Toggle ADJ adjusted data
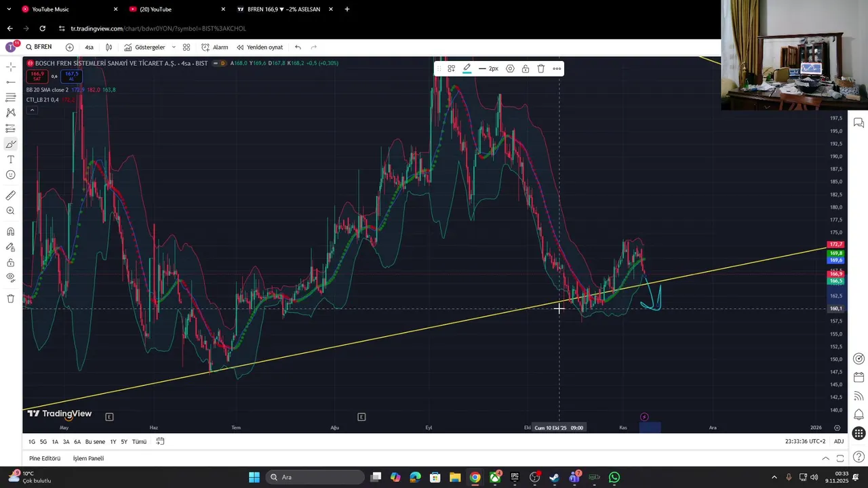This screenshot has height=488, width=868. (x=839, y=441)
